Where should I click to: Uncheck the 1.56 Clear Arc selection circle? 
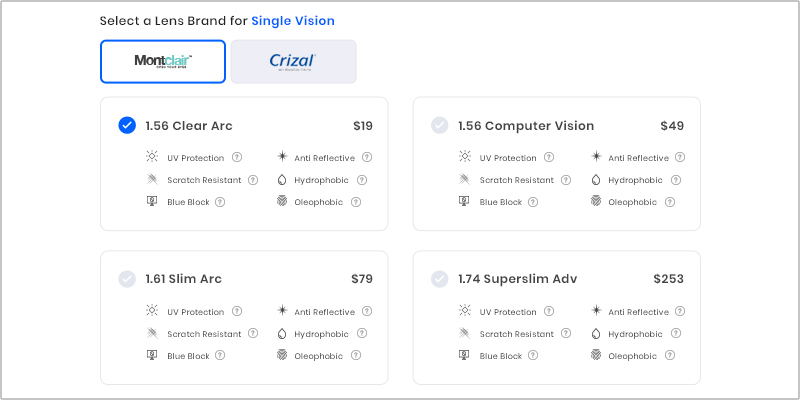point(127,126)
